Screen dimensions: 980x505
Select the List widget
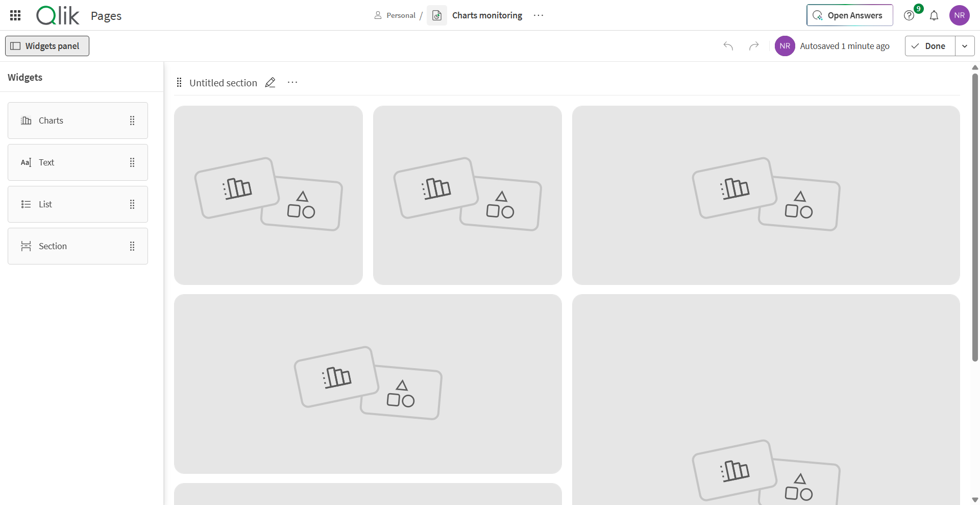[x=78, y=204]
